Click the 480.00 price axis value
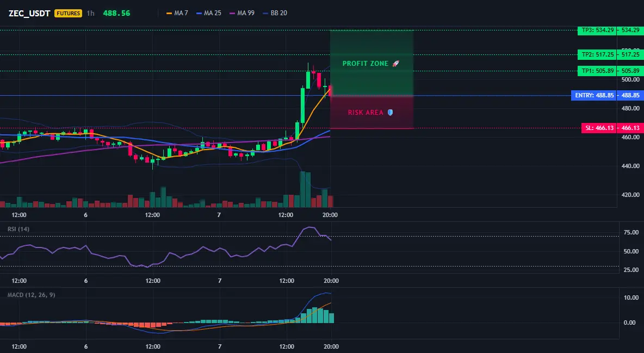 (630, 108)
